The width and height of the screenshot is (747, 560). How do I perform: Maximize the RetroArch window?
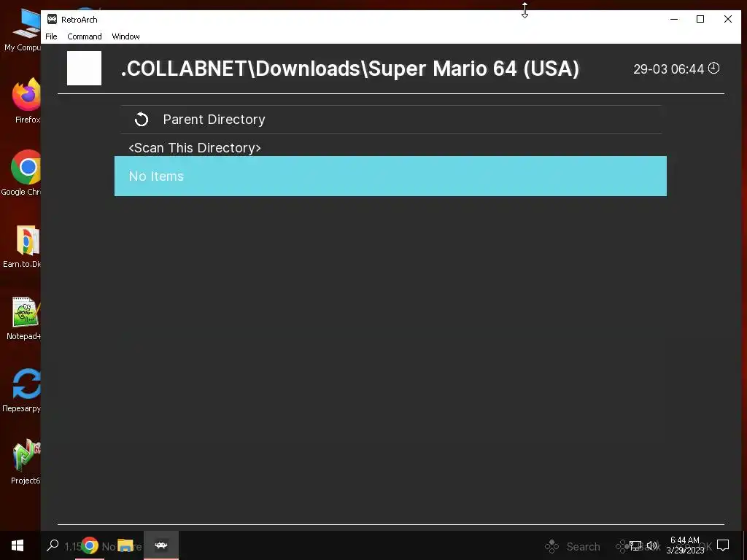coord(700,19)
